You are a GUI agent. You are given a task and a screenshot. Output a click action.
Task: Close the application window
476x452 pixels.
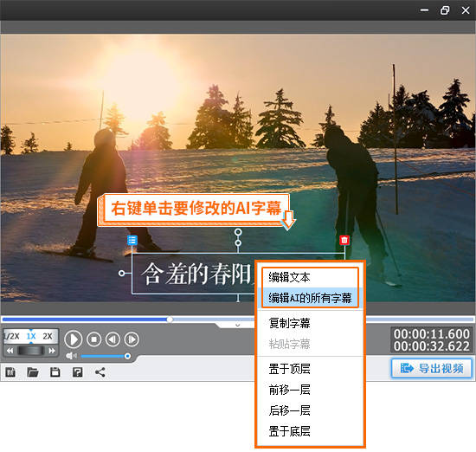click(x=466, y=10)
